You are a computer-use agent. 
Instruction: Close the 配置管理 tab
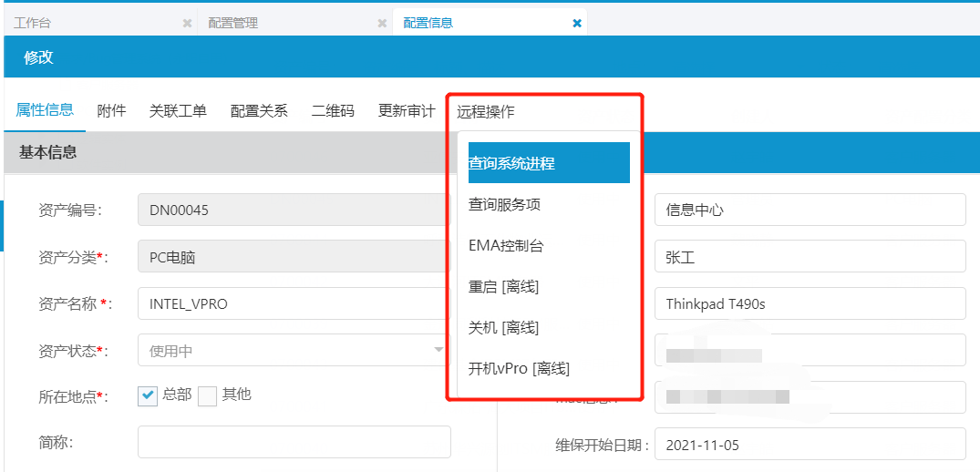click(382, 23)
